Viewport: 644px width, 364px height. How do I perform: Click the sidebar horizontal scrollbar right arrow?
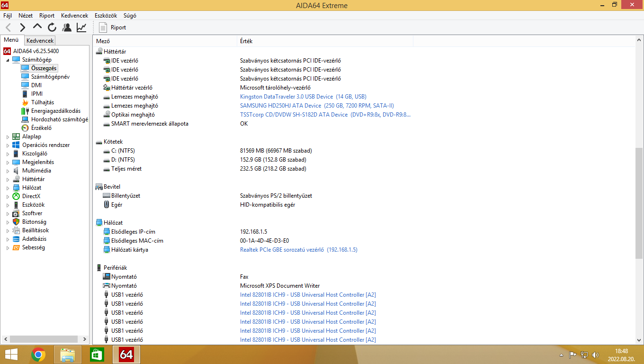85,339
